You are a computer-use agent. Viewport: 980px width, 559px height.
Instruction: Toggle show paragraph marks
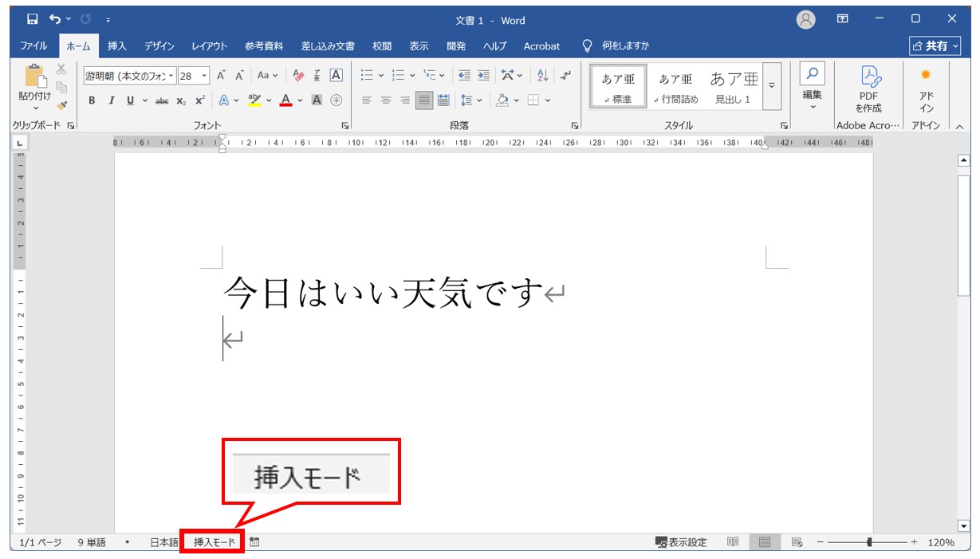tap(565, 76)
